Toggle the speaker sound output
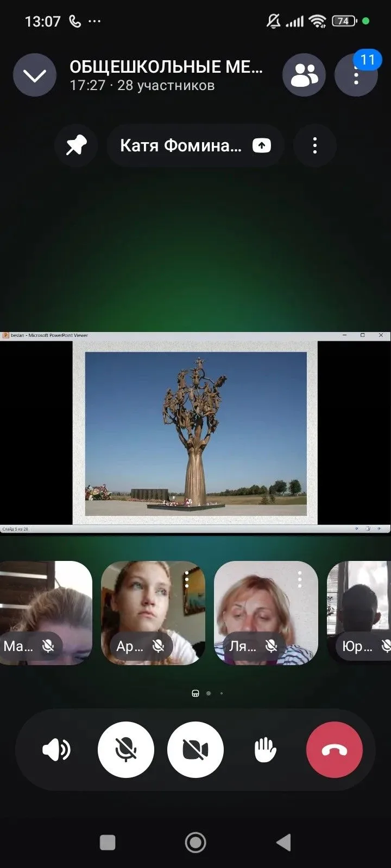391x868 pixels. tap(56, 750)
